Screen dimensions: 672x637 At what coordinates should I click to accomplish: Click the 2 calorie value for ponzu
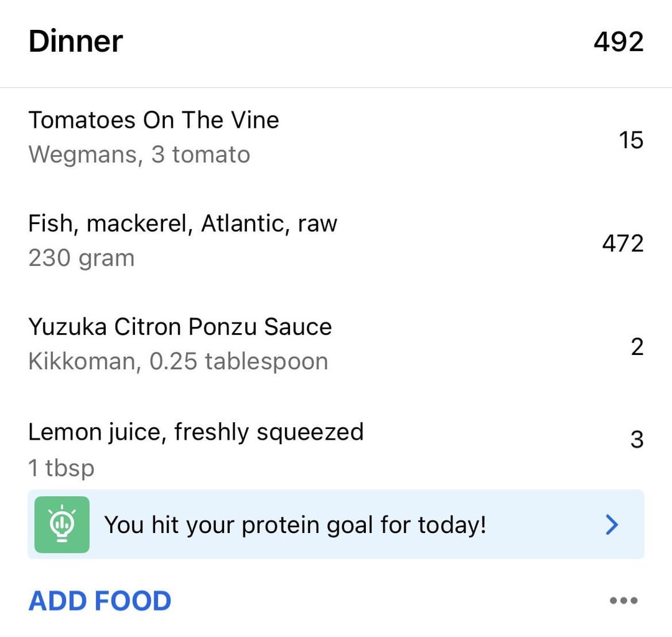(x=637, y=347)
